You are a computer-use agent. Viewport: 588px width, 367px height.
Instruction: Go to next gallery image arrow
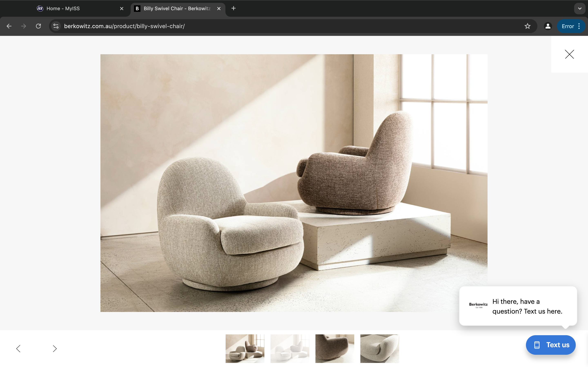click(55, 349)
